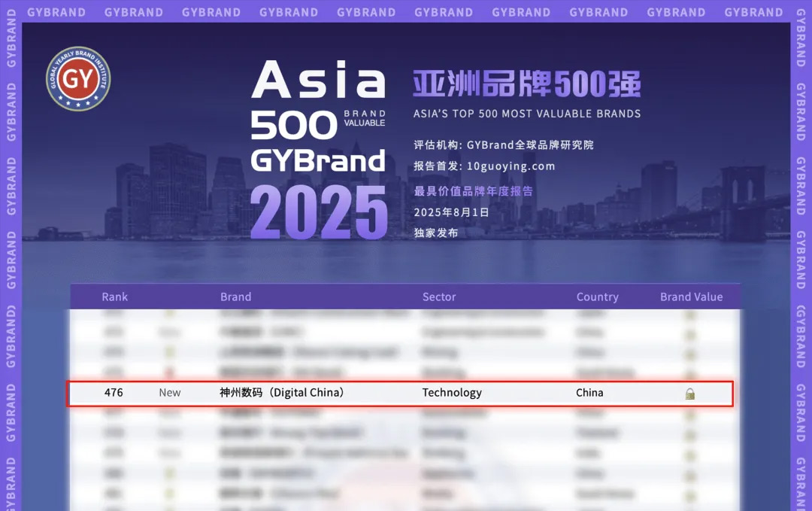
Task: Click the lock icon for rank 477
Action: pyautogui.click(x=690, y=412)
